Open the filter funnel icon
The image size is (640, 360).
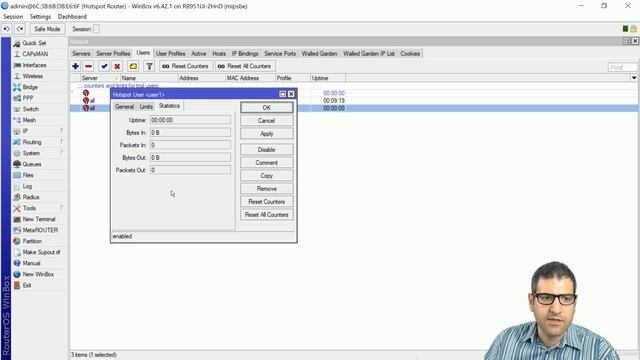(149, 66)
